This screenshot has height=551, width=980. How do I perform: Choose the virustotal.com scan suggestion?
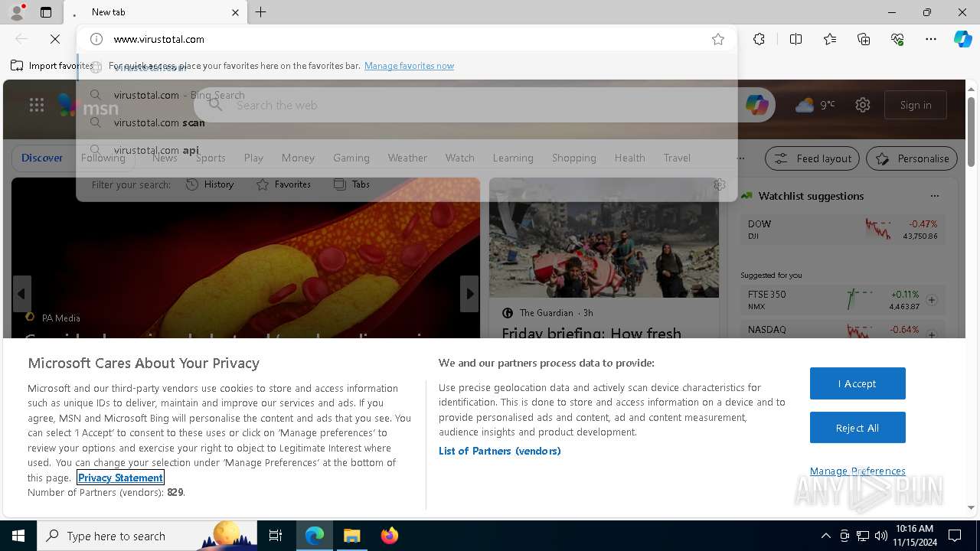(x=406, y=122)
